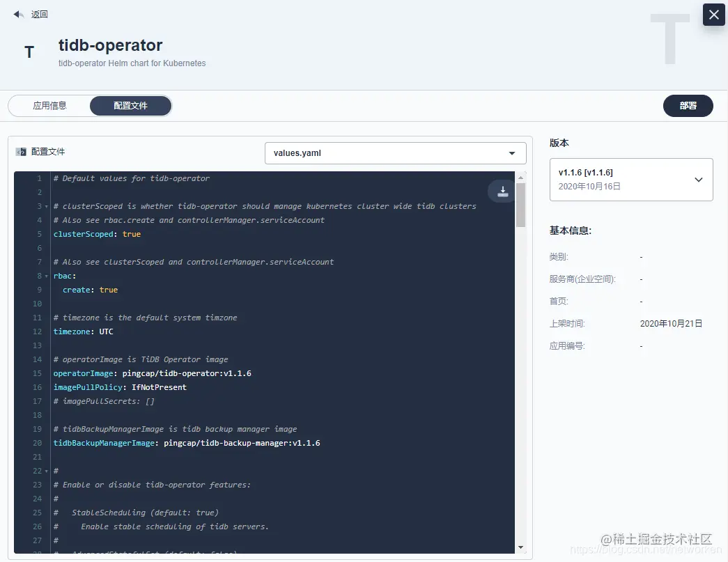The width and height of the screenshot is (728, 562).
Task: Click the 配置文件 code icon in panel header
Action: pos(21,152)
